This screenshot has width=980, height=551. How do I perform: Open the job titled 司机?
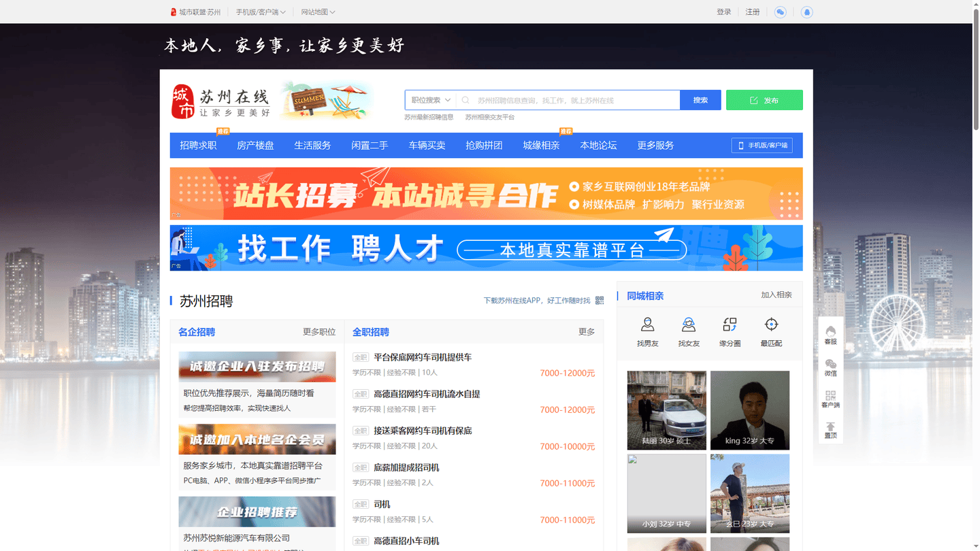pos(382,504)
